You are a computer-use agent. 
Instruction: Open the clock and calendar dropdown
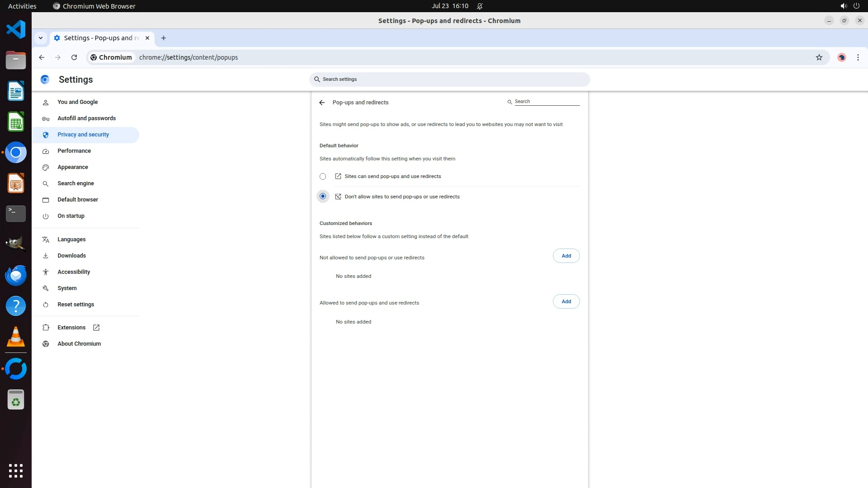(x=449, y=6)
